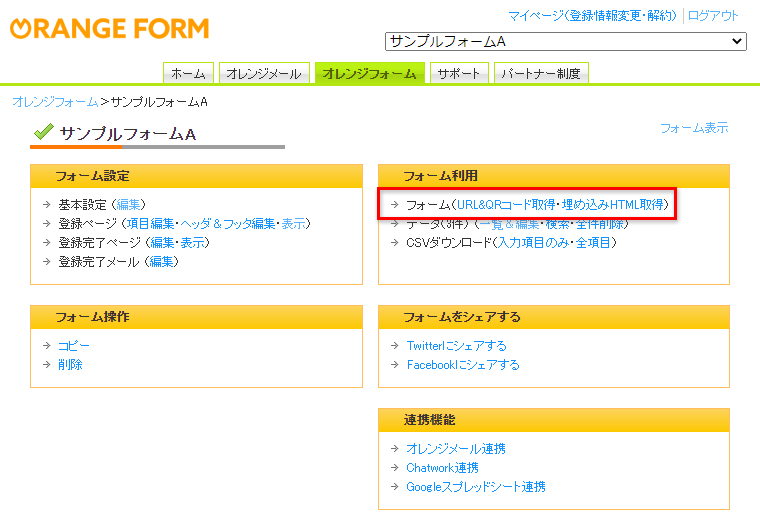This screenshot has height=521, width=760.
Task: Download CSV with 全項目
Action: (x=593, y=242)
